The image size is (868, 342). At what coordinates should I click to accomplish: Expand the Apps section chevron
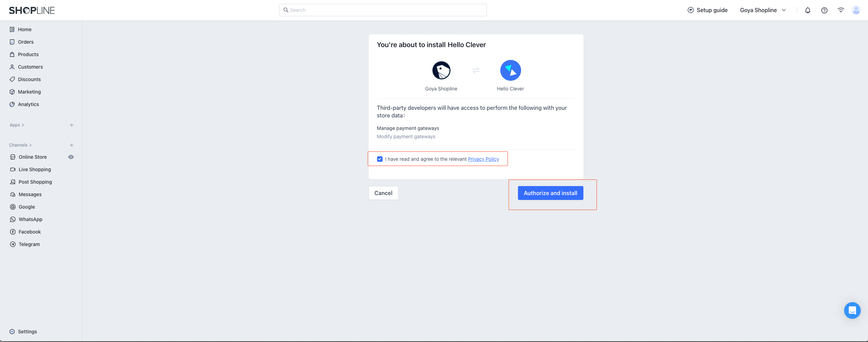pyautogui.click(x=23, y=125)
